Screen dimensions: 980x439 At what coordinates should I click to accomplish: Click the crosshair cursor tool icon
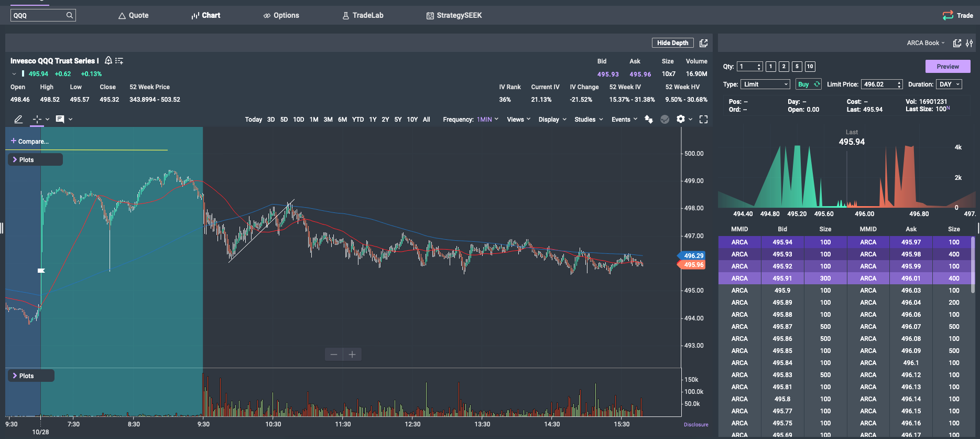point(37,120)
